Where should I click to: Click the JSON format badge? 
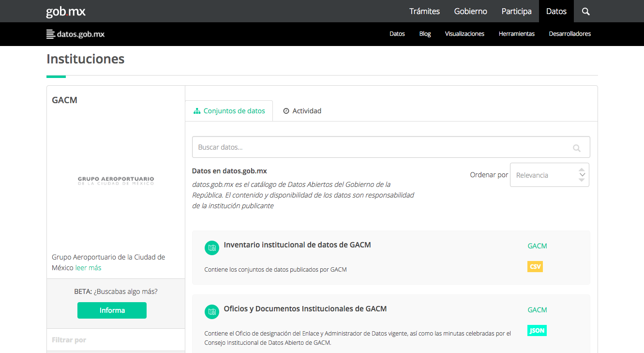coord(537,331)
